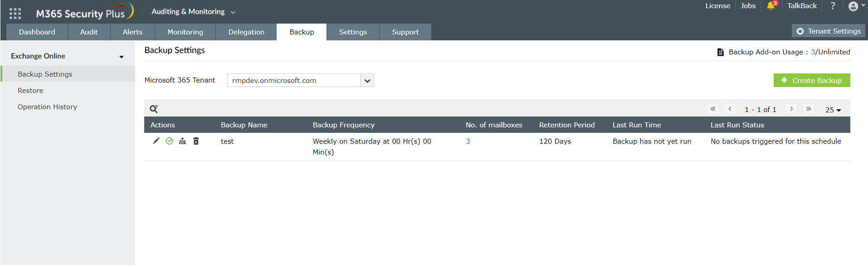The height and width of the screenshot is (267, 868).
Task: Click the M365 Security Plus logo
Action: (85, 12)
